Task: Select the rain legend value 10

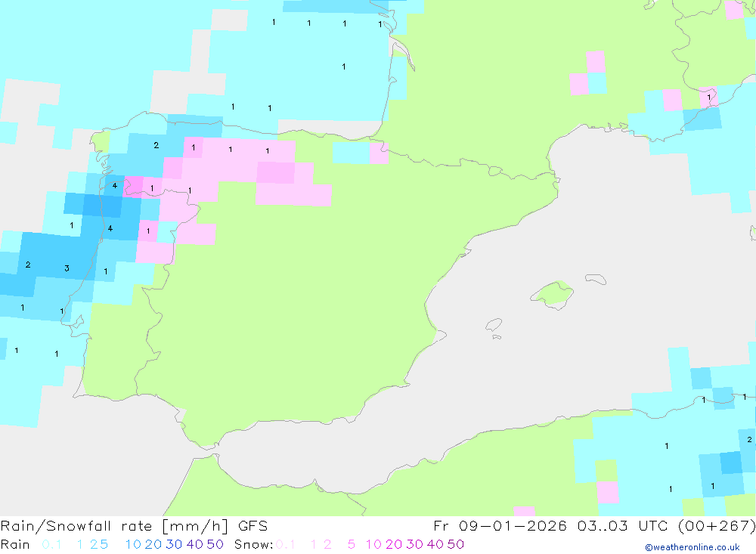Action: coord(133,544)
